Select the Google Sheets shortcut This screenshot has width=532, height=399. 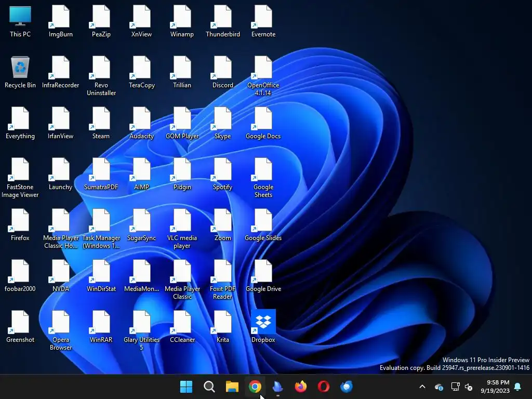[x=263, y=178]
